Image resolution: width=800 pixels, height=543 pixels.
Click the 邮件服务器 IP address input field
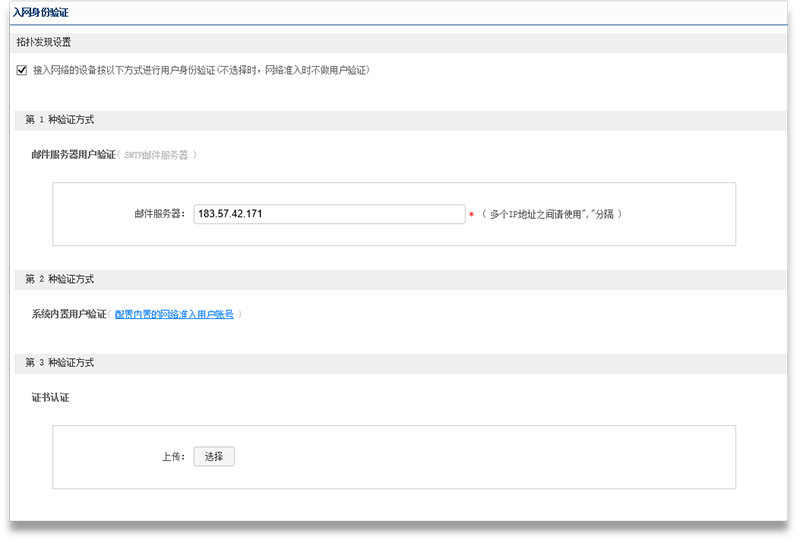coord(329,214)
